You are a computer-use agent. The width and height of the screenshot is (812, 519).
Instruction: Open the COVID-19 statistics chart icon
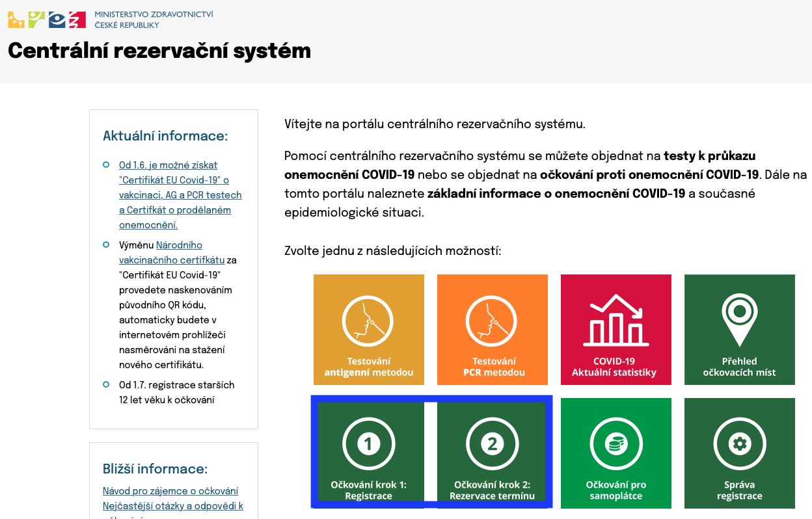(x=616, y=321)
